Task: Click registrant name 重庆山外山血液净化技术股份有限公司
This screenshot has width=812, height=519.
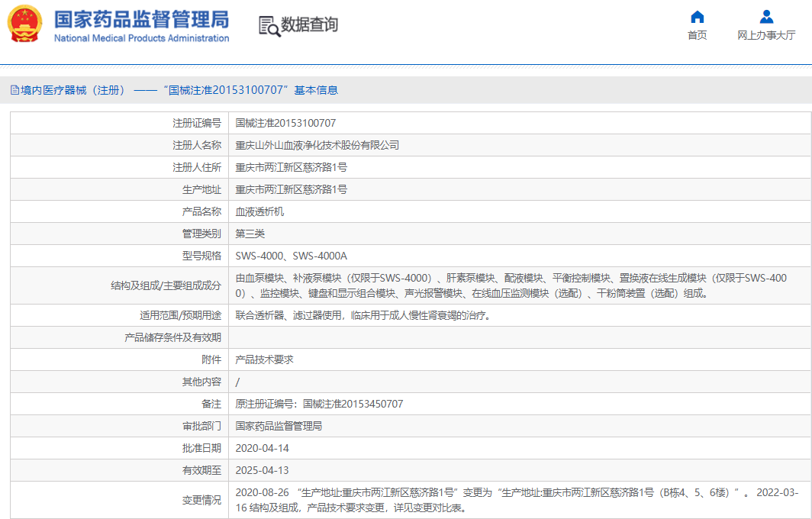Action: pos(317,145)
